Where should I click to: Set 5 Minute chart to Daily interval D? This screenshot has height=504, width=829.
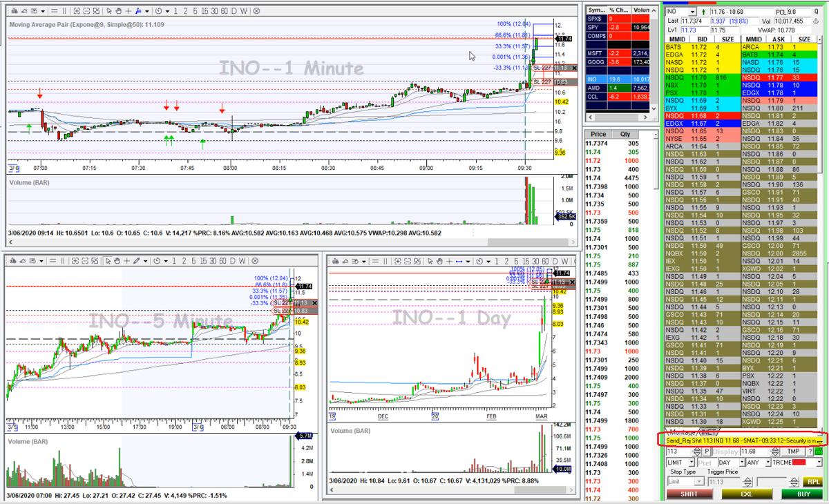coord(232,261)
